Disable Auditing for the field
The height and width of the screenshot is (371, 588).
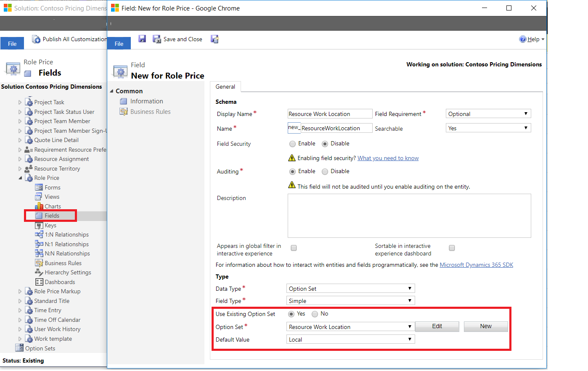(325, 171)
